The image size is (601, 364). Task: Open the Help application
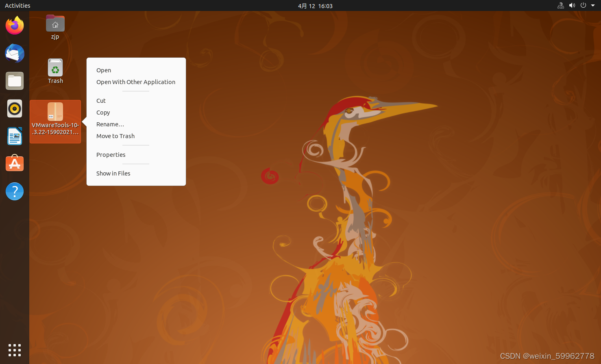point(15,191)
